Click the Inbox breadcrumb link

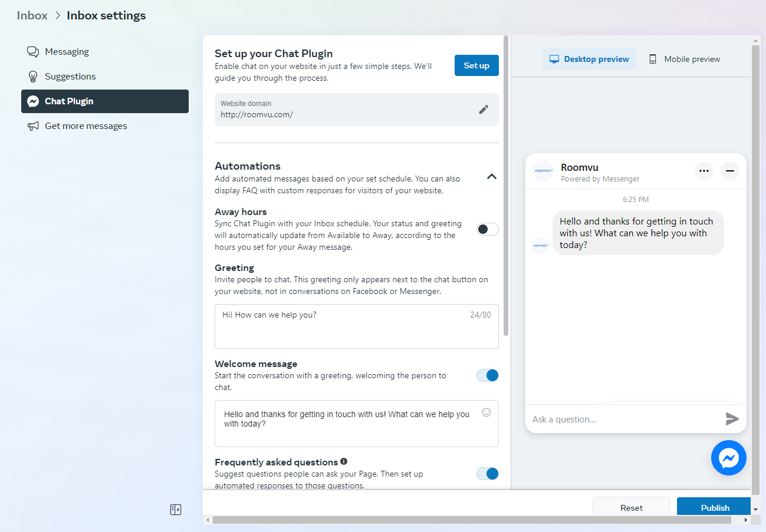pyautogui.click(x=32, y=16)
